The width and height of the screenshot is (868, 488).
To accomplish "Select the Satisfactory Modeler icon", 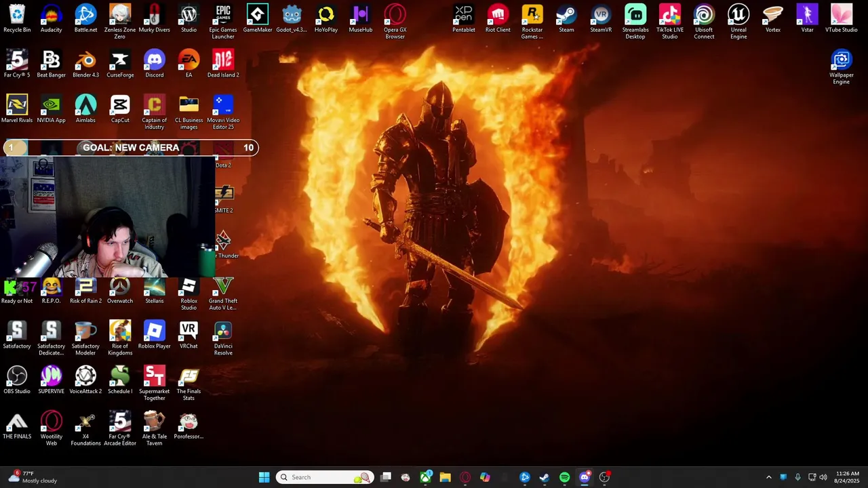I will 85,338.
